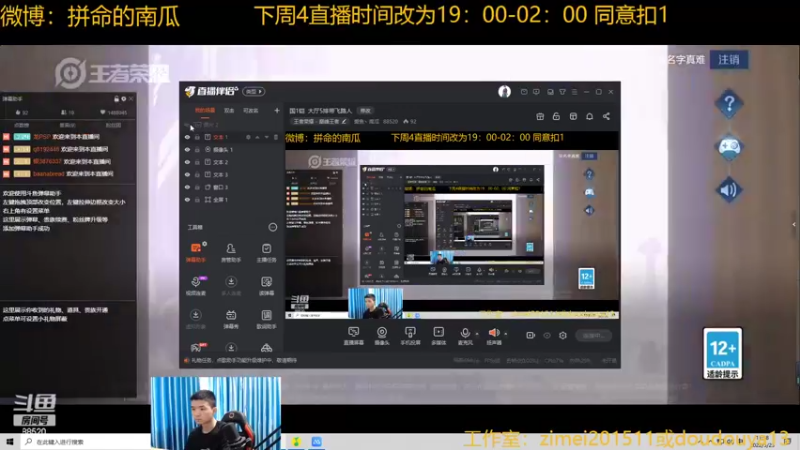
Task: Click the 12+ CADPA age rating badge
Action: (x=722, y=354)
